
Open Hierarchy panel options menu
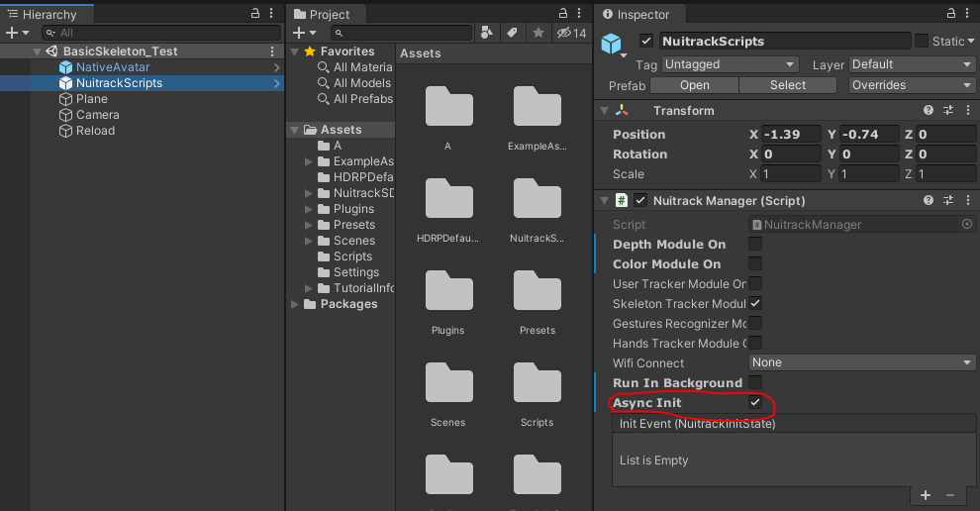pos(271,13)
